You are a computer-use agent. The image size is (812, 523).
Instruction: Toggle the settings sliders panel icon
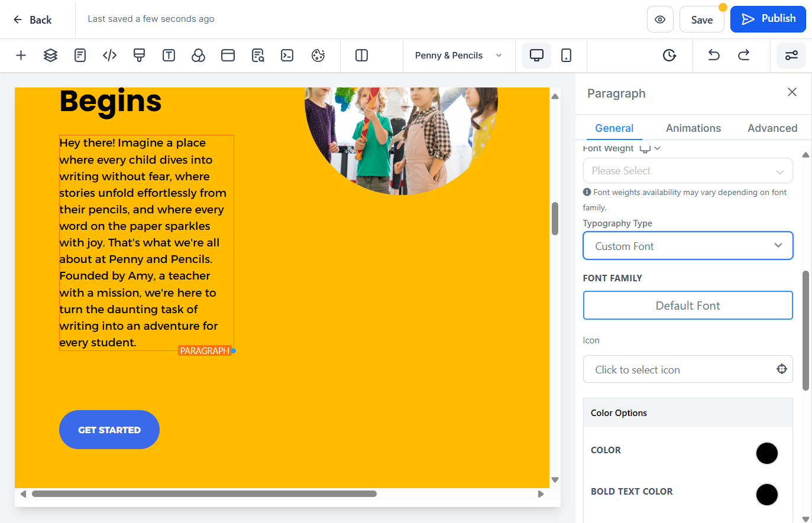click(x=791, y=56)
